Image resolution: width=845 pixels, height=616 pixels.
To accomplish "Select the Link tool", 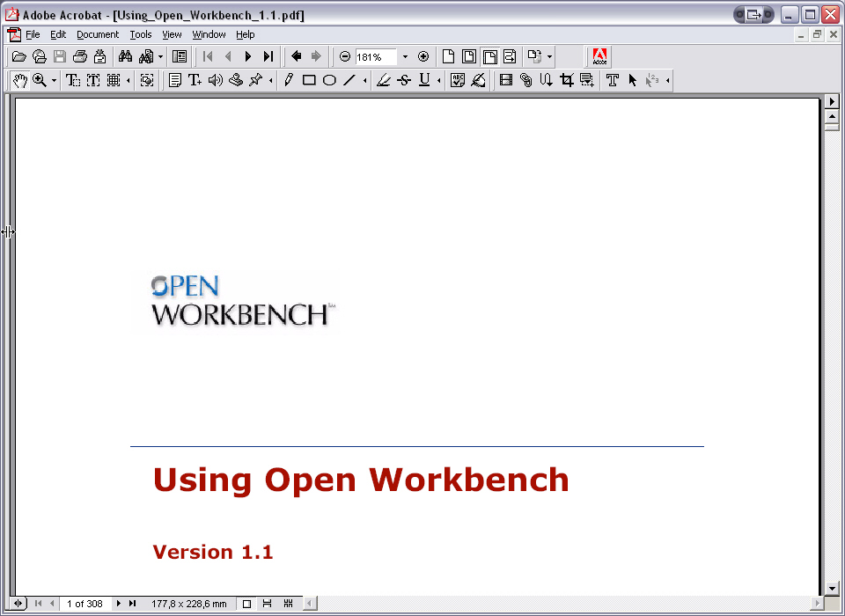I will (x=526, y=81).
